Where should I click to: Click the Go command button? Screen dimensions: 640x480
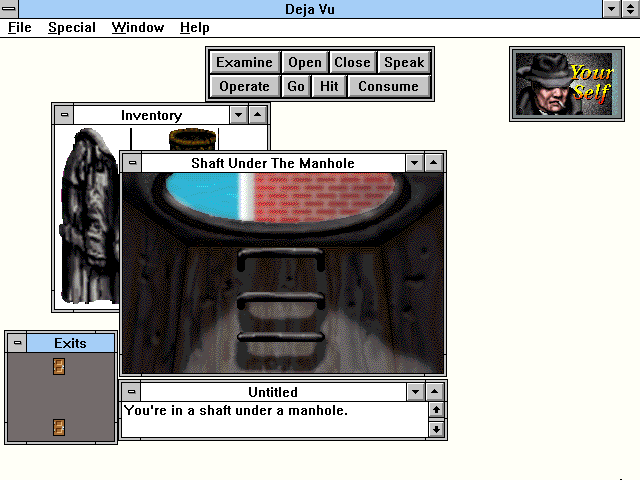click(296, 86)
